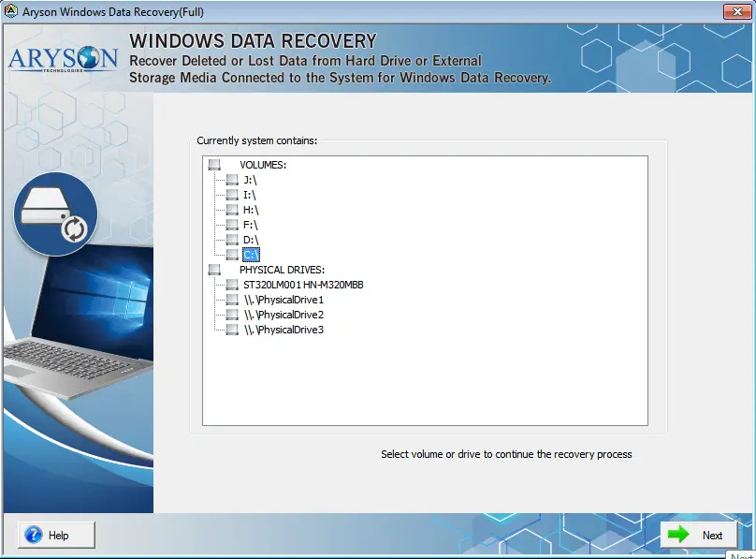Click the blue help icon on the Help button
The width and height of the screenshot is (756, 559).
(35, 535)
